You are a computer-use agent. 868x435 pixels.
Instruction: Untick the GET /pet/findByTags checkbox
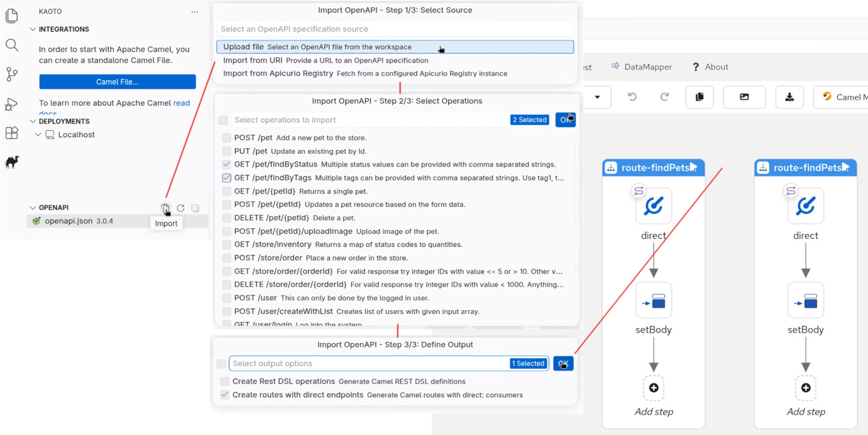[227, 177]
